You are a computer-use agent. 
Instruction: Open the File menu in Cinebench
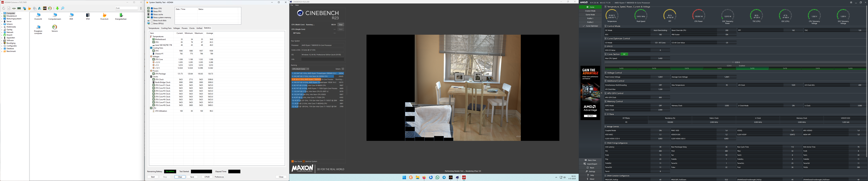click(292, 5)
